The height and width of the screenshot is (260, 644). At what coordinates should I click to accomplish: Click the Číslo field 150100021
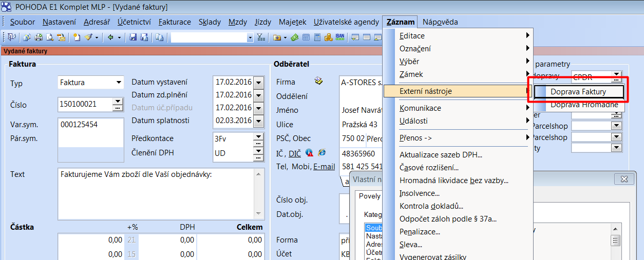(85, 105)
